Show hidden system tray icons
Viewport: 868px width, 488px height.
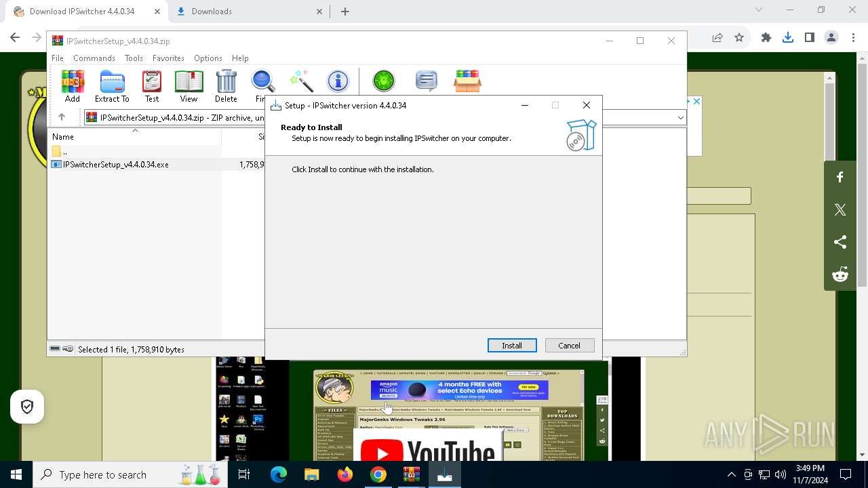pos(731,474)
